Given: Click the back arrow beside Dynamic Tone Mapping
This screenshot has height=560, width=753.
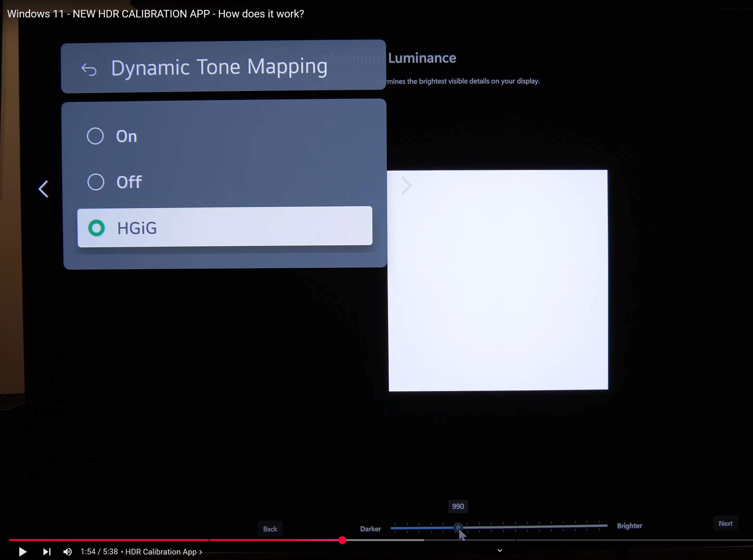Looking at the screenshot, I should tap(89, 69).
